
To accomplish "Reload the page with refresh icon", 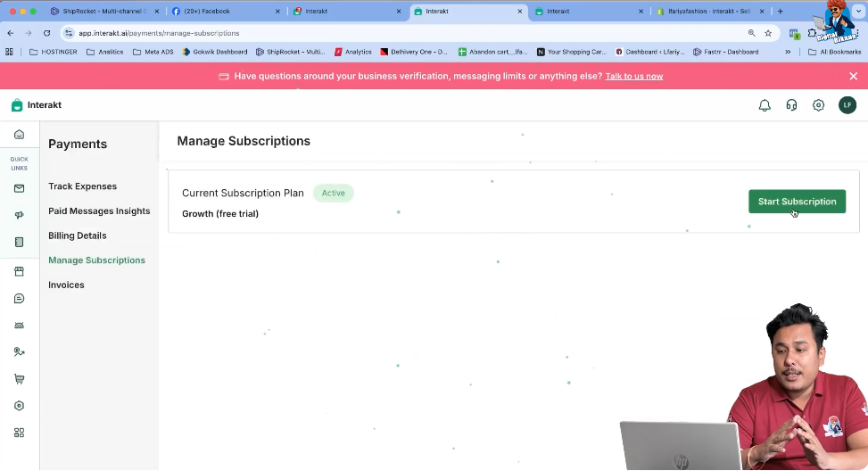I will 47,33.
